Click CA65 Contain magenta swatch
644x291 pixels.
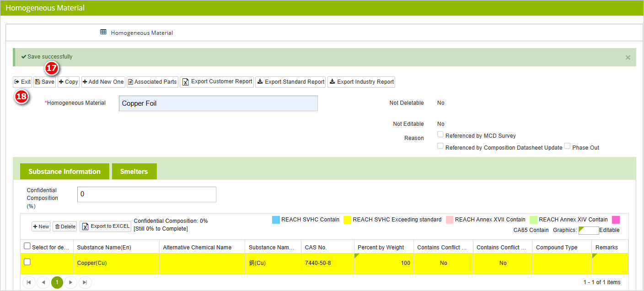[616, 220]
